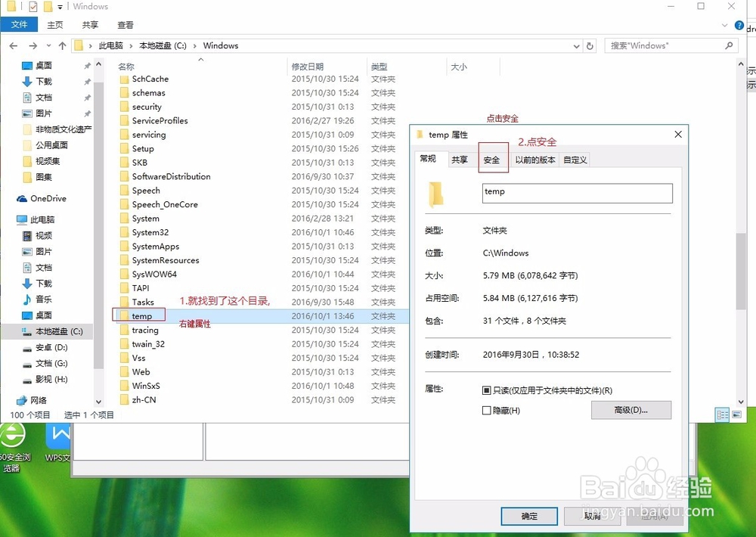Click navigation pane scroll up arrow

[x=98, y=64]
